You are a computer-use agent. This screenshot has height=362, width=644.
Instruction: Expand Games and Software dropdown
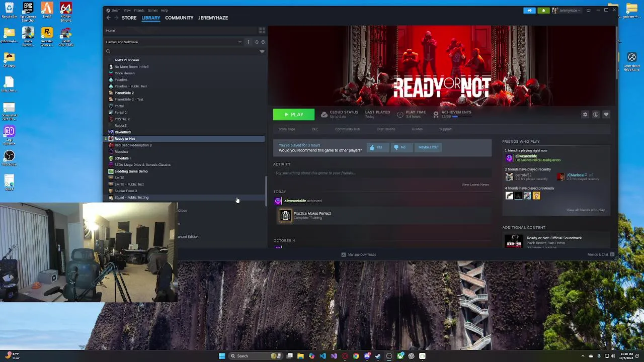click(x=174, y=42)
